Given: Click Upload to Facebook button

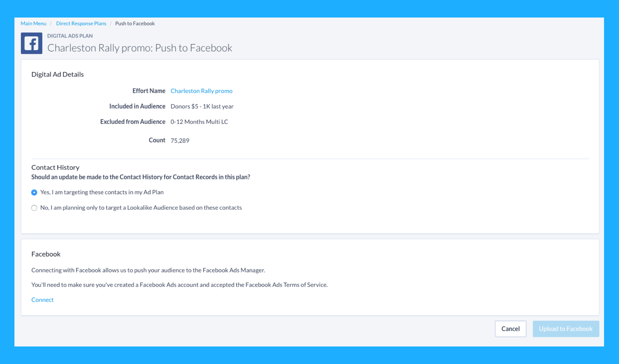Looking at the screenshot, I should click(566, 329).
